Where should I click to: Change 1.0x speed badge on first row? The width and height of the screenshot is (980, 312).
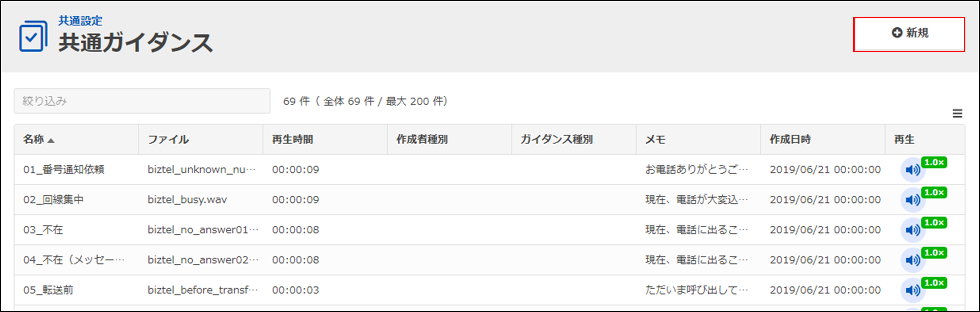(934, 163)
